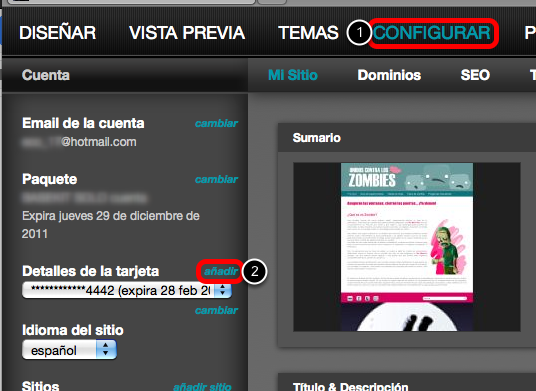Go to the TEMAS tab
Screen dimensions: 536x391
[308, 33]
